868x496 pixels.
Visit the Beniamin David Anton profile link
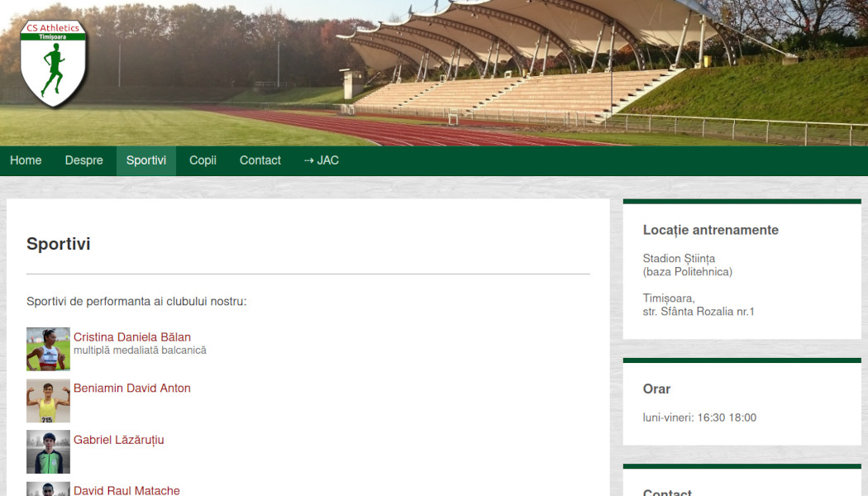[x=132, y=389]
